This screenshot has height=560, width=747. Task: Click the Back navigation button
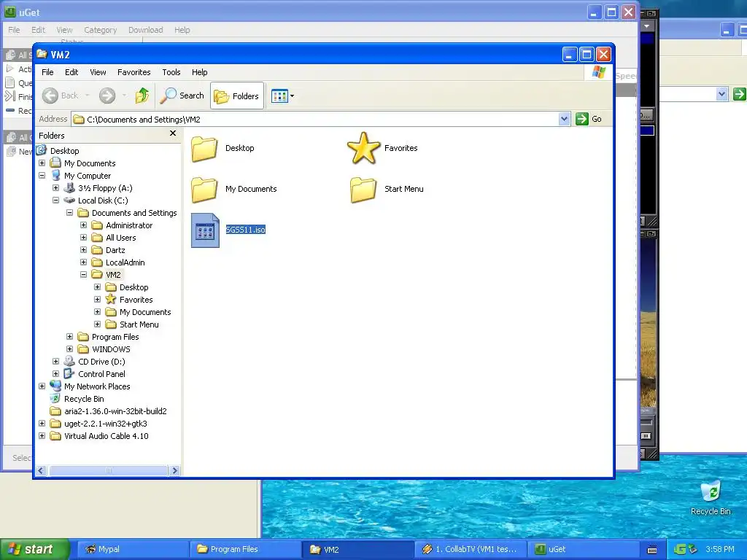(61, 96)
